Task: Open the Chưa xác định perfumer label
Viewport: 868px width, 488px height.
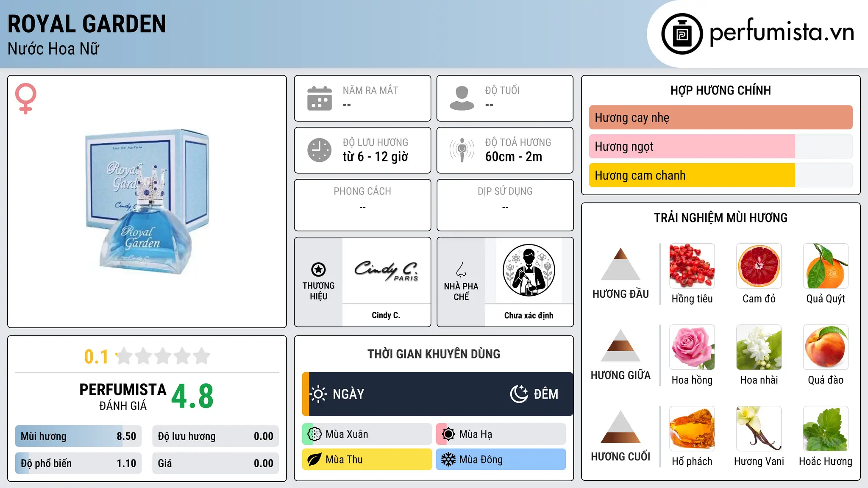Action: [529, 315]
